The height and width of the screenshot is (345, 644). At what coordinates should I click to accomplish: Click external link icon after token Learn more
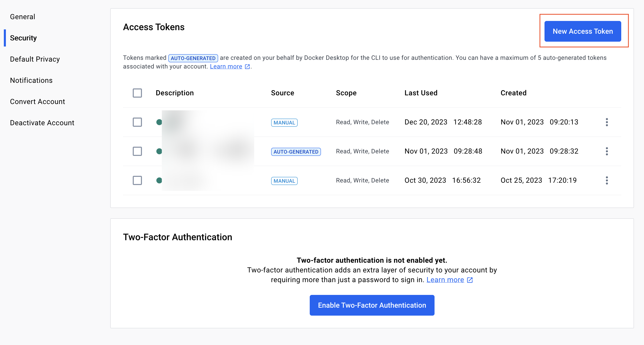coord(247,67)
